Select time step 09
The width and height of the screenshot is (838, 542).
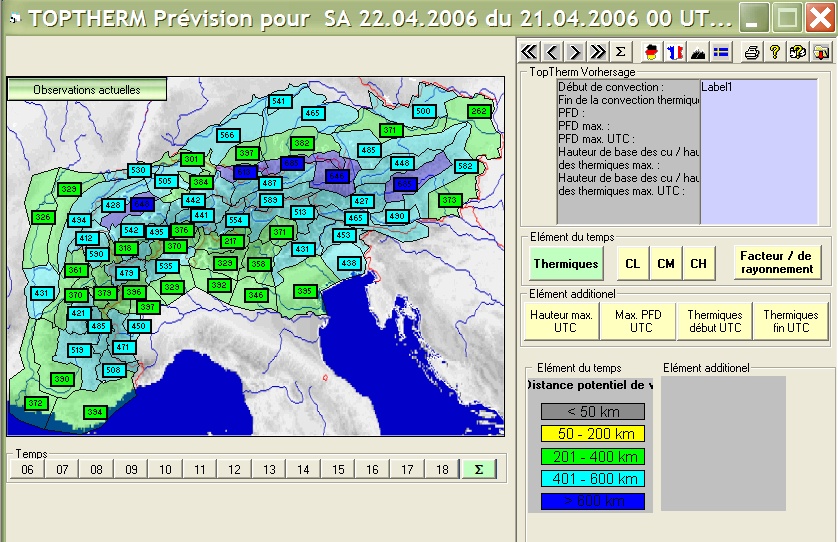click(131, 469)
